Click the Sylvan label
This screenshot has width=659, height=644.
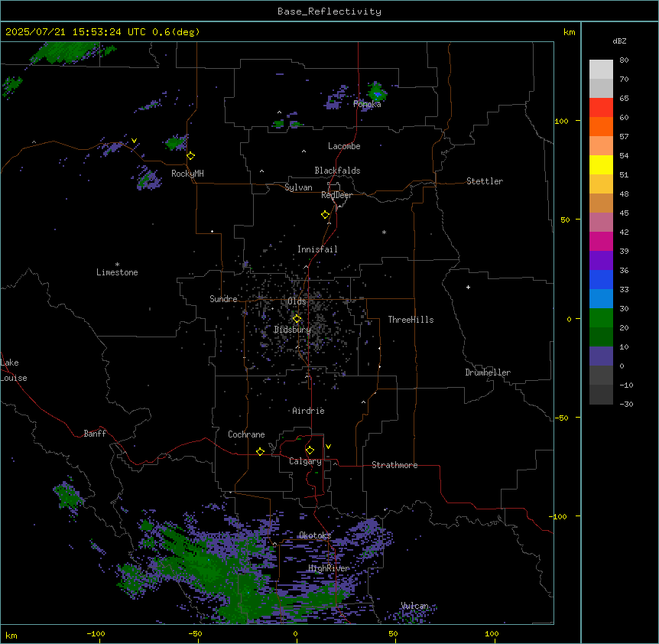298,187
